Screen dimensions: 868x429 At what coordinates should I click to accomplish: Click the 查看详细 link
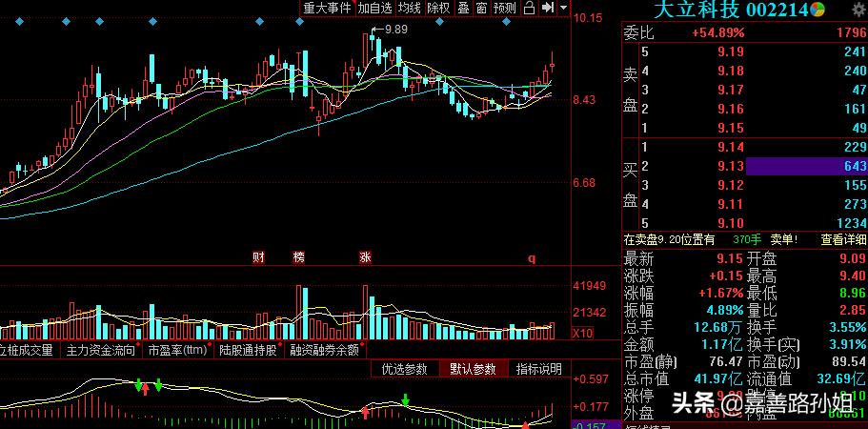843,239
